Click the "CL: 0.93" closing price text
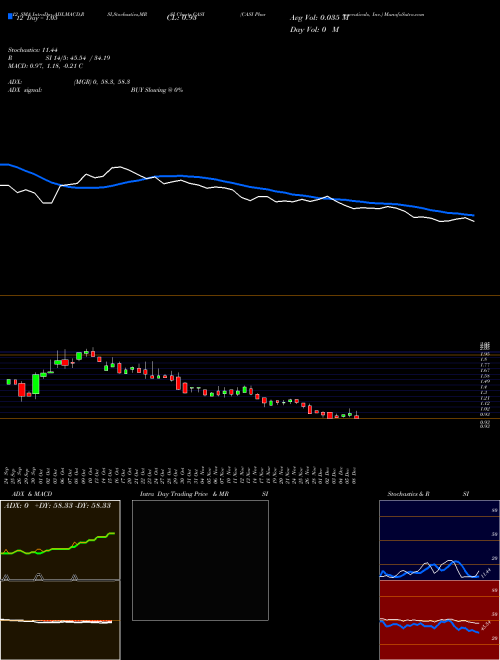500x660 pixels. click(x=181, y=18)
